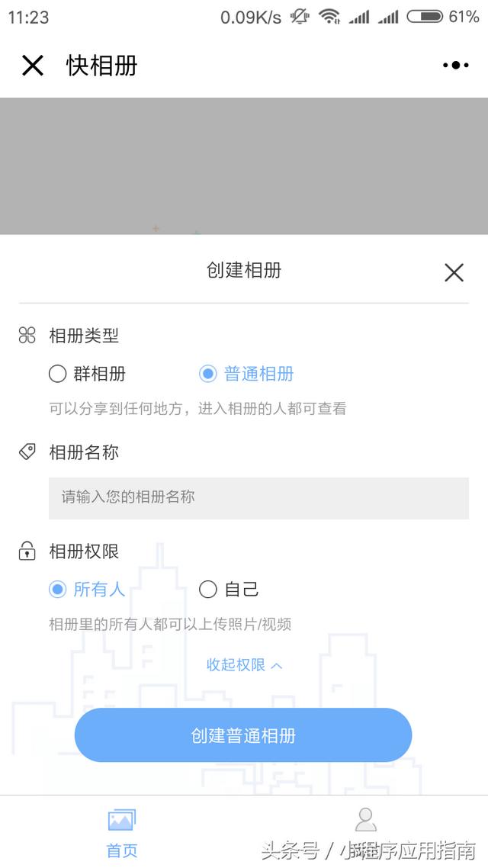Image resolution: width=488 pixels, height=868 pixels.
Task: Switch to the 首页 tab label
Action: click(122, 850)
